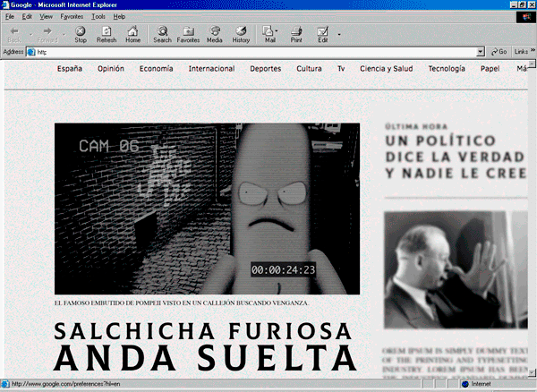The image size is (537, 392).
Task: Click caption about El famoso embutido de Pompeii
Action: coord(182,303)
